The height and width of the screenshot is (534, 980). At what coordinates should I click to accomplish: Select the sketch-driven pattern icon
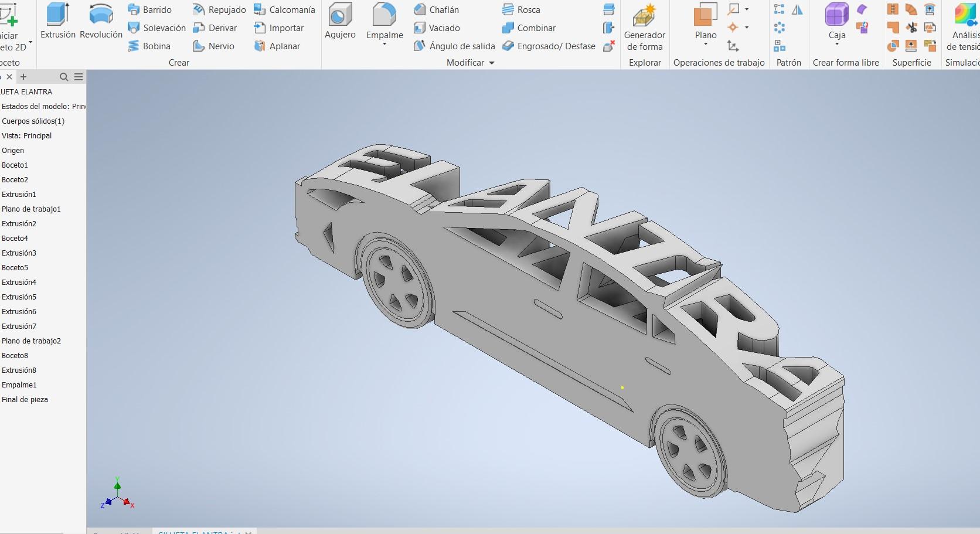point(779,46)
